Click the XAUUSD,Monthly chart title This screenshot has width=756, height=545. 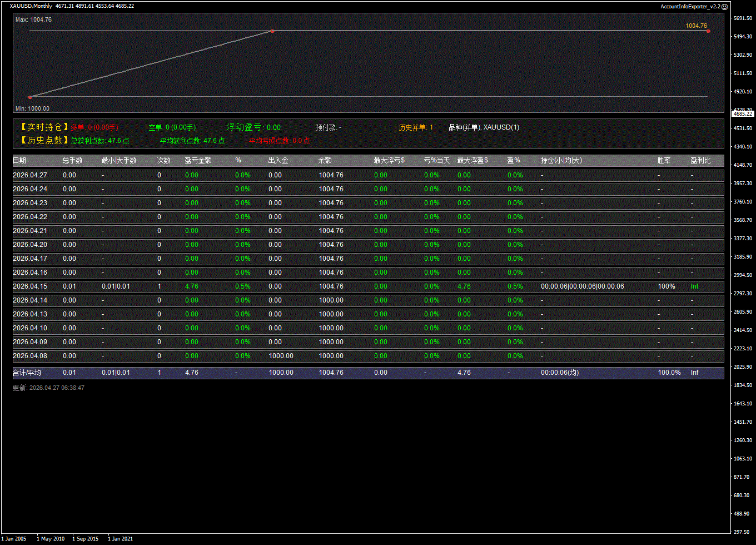[31, 6]
